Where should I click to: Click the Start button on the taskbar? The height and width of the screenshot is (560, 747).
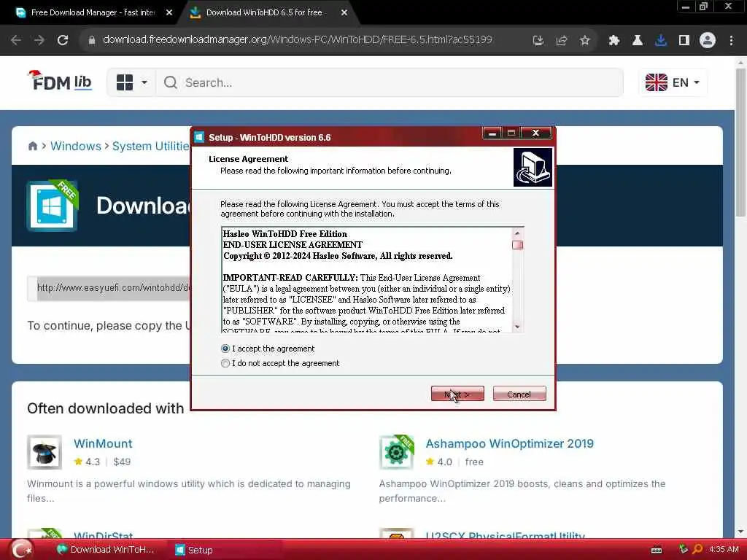point(21,550)
